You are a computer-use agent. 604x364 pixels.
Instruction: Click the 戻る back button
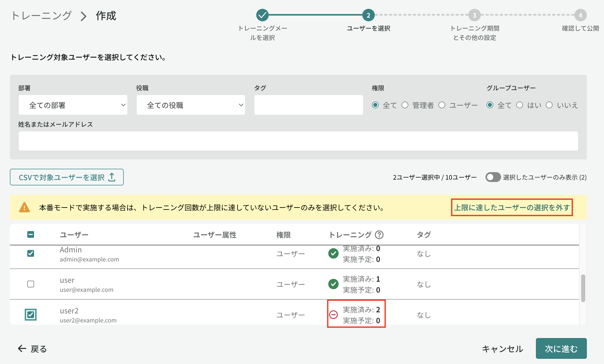click(x=32, y=349)
